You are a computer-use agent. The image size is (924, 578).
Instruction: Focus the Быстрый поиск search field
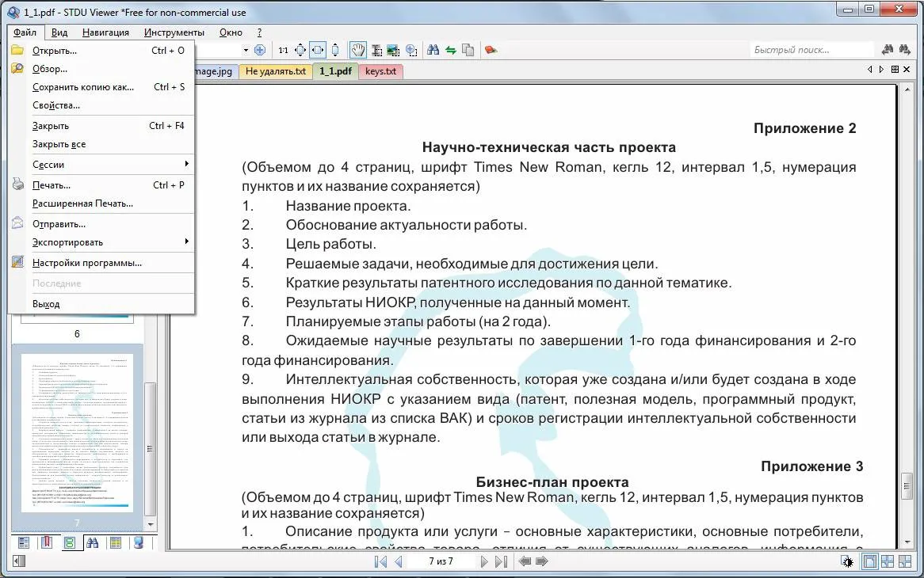pyautogui.click(x=811, y=50)
